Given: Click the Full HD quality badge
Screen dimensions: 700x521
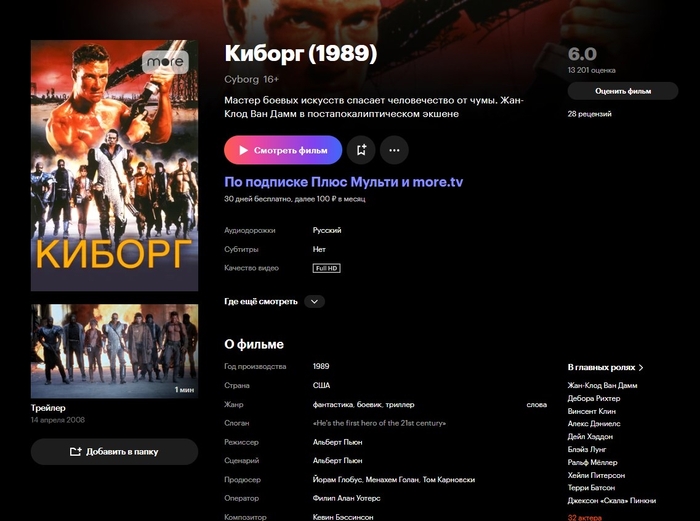Looking at the screenshot, I should pyautogui.click(x=326, y=268).
